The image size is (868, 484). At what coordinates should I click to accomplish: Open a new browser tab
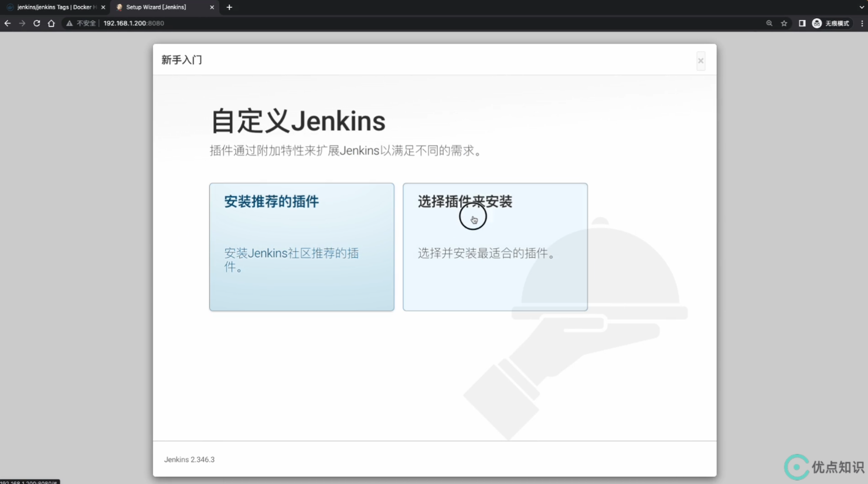point(229,7)
